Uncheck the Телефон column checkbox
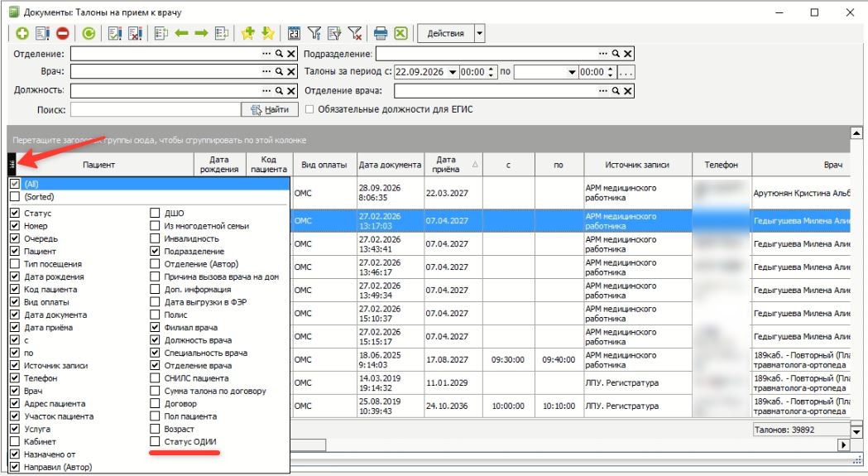868x476 pixels. (15, 378)
